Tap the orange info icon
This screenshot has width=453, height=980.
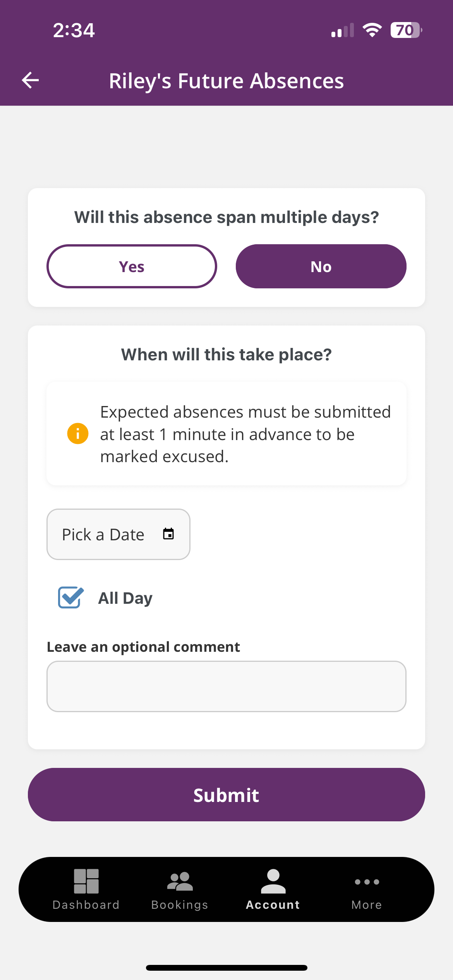click(x=78, y=433)
